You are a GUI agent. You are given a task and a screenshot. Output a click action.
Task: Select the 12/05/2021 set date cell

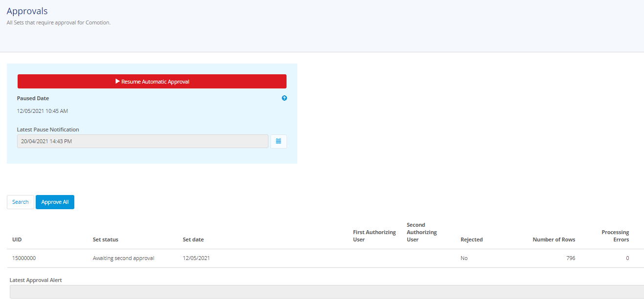coord(196,258)
